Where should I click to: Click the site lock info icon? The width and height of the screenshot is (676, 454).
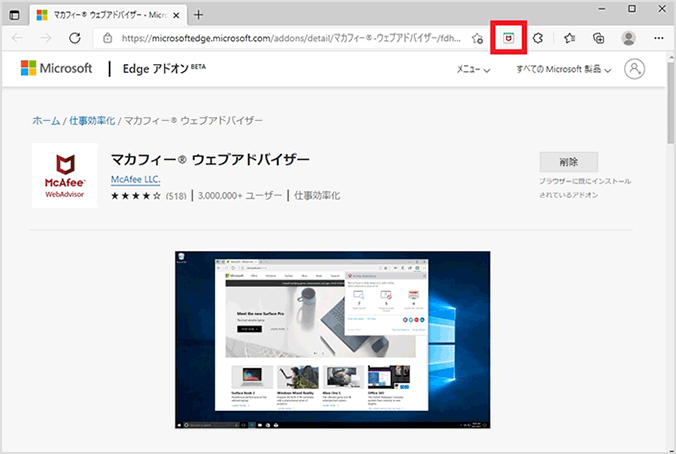(x=108, y=38)
